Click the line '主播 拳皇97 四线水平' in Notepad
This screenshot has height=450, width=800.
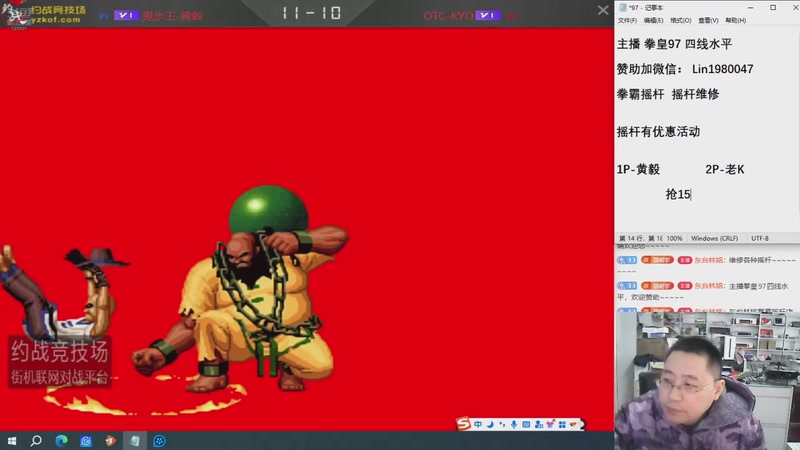tap(674, 44)
